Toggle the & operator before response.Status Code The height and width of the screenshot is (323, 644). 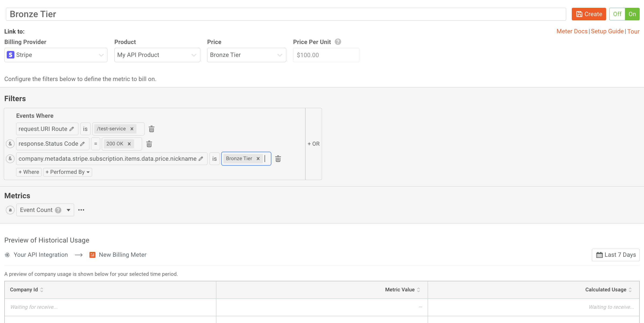pyautogui.click(x=10, y=144)
